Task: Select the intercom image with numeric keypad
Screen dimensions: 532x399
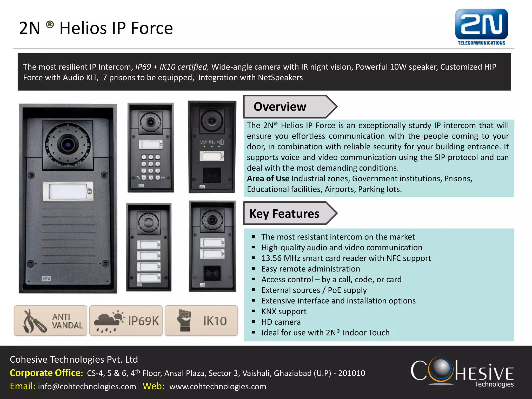Action: (x=151, y=148)
